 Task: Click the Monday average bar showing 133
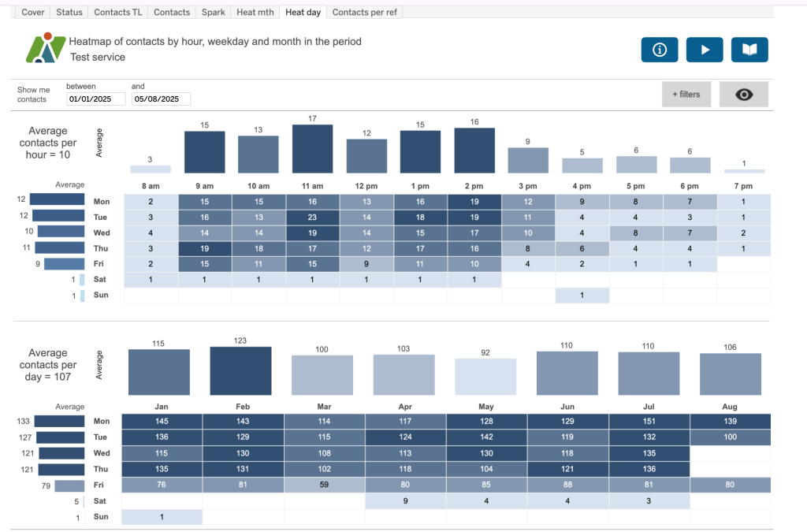(60, 422)
